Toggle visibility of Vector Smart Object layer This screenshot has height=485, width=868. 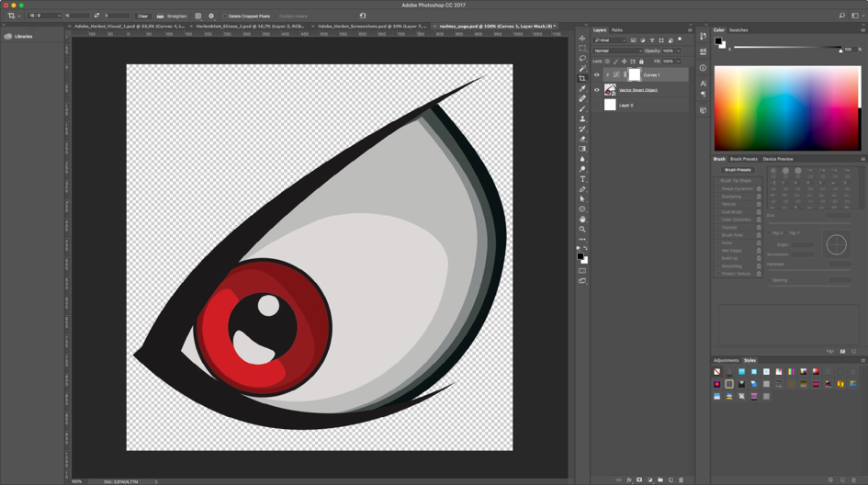click(x=596, y=90)
